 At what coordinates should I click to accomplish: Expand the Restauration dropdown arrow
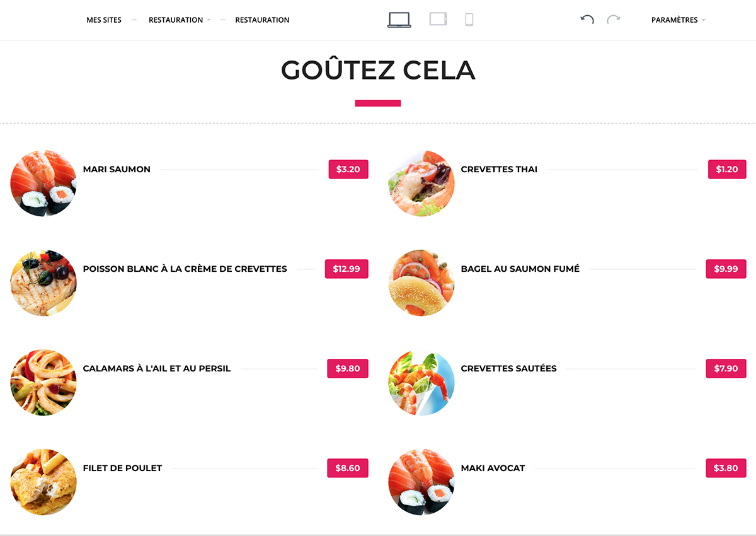209,20
